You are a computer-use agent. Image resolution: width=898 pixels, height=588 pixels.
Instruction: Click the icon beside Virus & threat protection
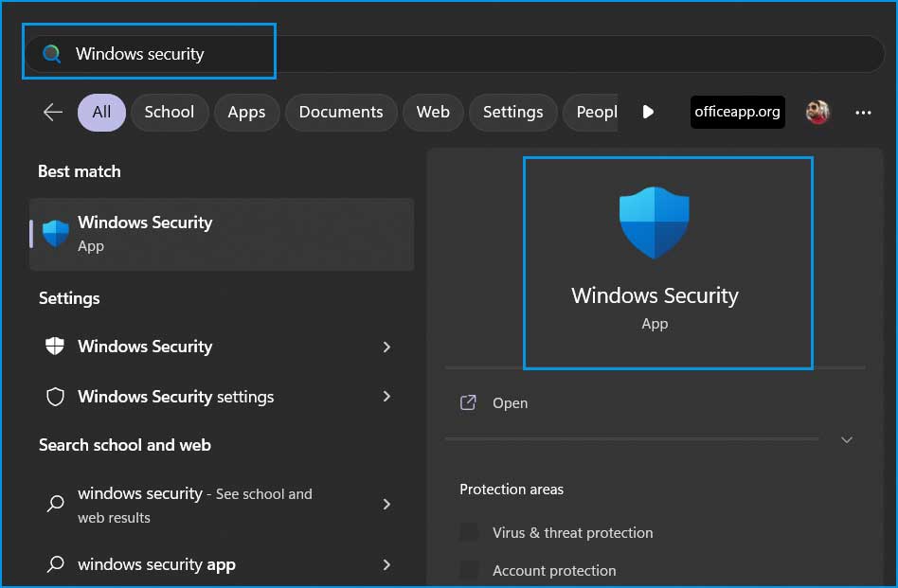click(469, 532)
